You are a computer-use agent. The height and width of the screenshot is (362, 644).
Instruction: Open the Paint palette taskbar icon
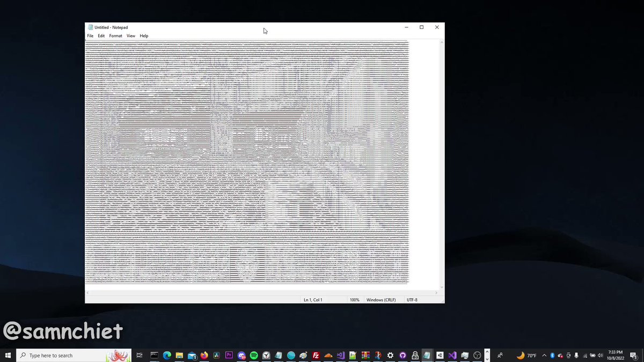304,355
